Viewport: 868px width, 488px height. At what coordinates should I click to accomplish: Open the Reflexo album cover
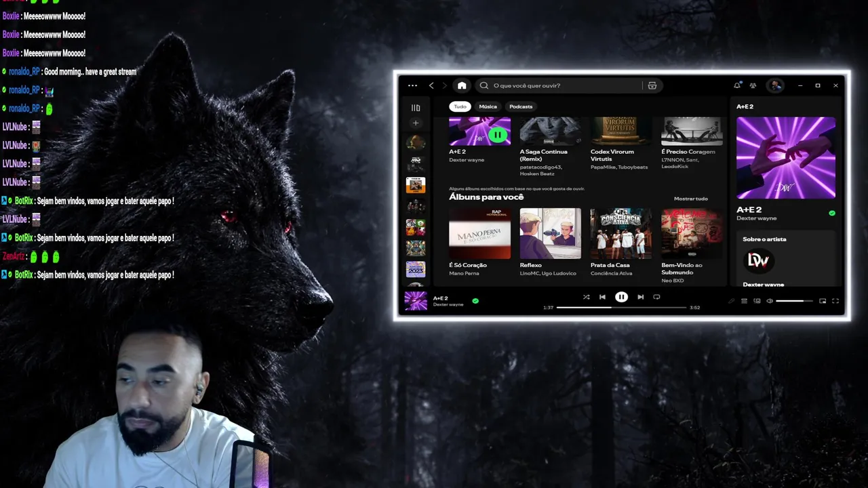pyautogui.click(x=550, y=233)
